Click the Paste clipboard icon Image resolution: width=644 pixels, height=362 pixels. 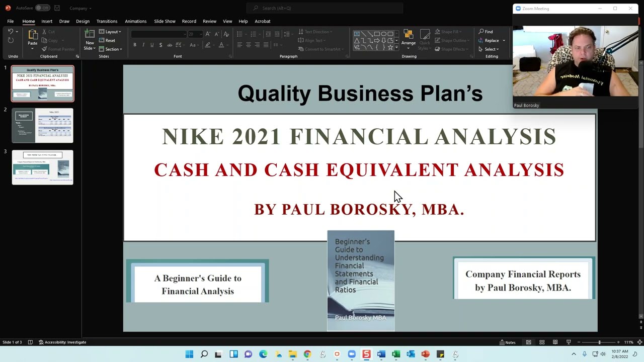[x=32, y=35]
